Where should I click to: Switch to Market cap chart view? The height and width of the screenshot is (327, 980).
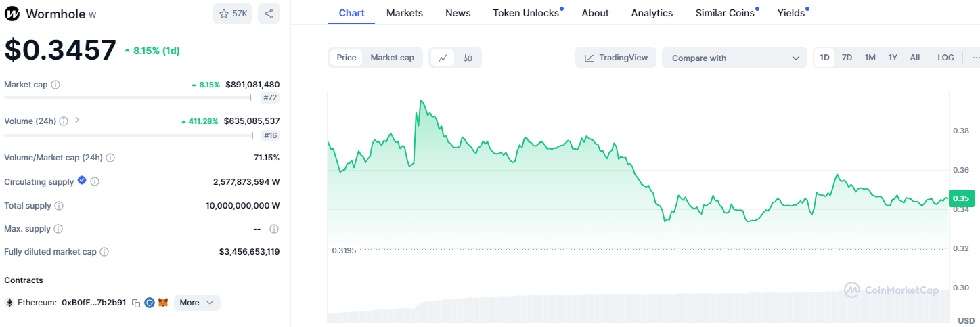[393, 58]
